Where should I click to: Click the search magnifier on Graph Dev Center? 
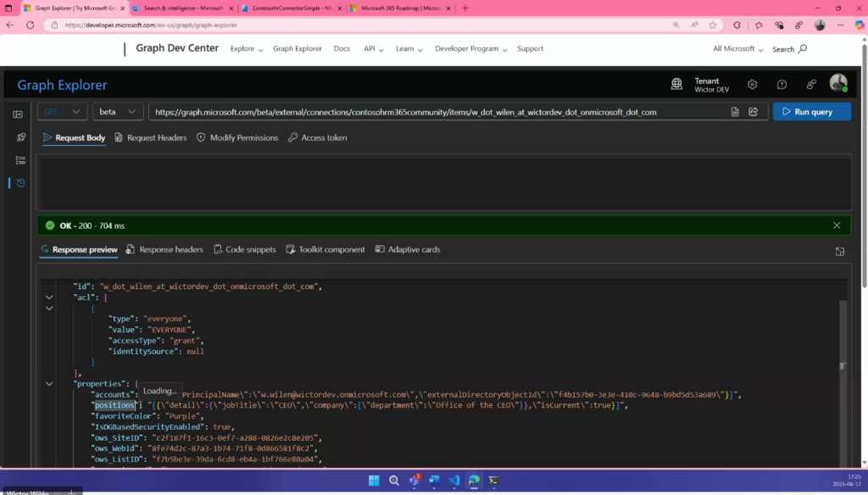pyautogui.click(x=803, y=48)
